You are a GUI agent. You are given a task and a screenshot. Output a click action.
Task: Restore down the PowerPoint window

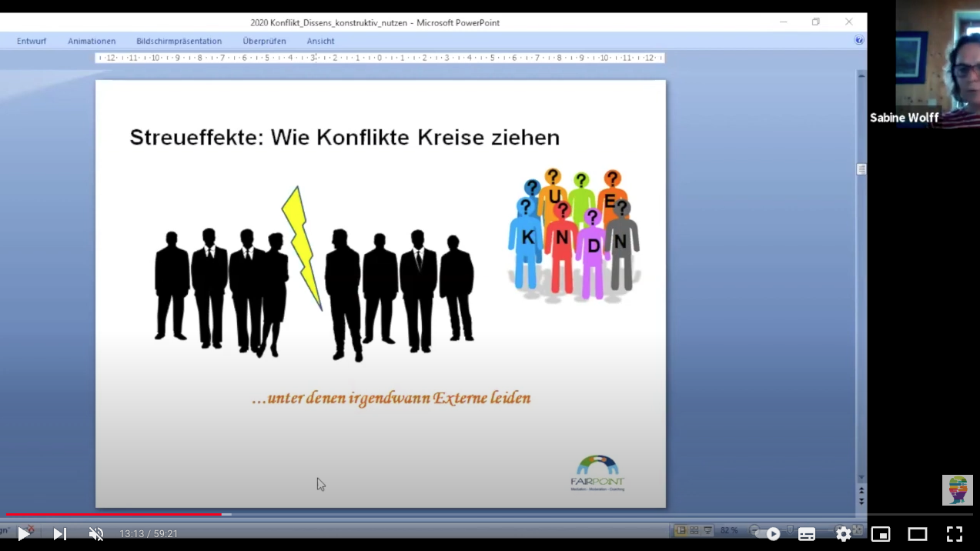816,22
